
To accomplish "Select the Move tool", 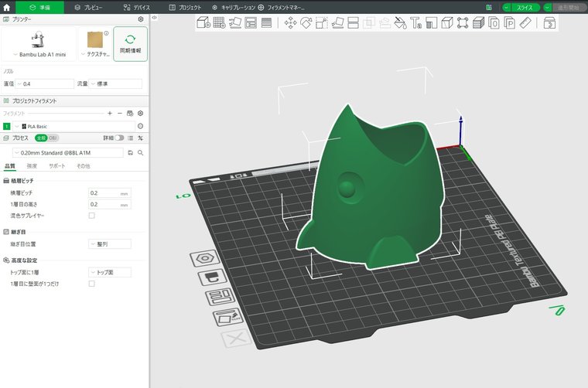I will click(290, 23).
